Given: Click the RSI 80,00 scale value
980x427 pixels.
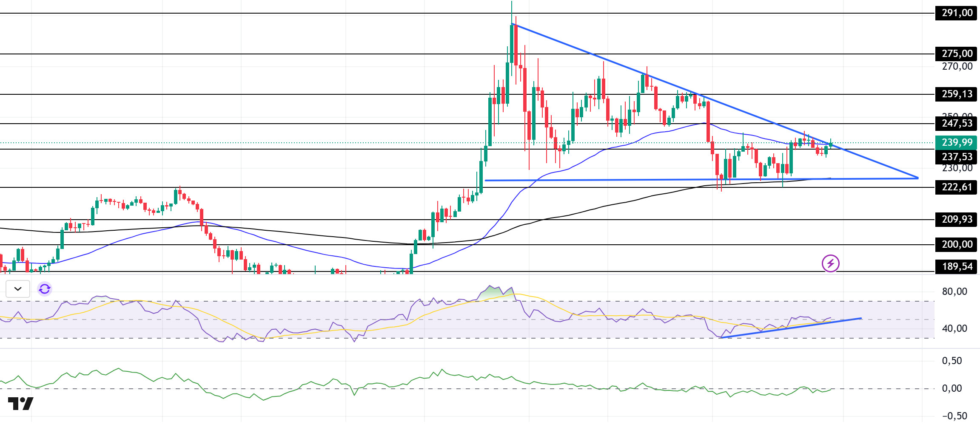Looking at the screenshot, I should tap(954, 291).
